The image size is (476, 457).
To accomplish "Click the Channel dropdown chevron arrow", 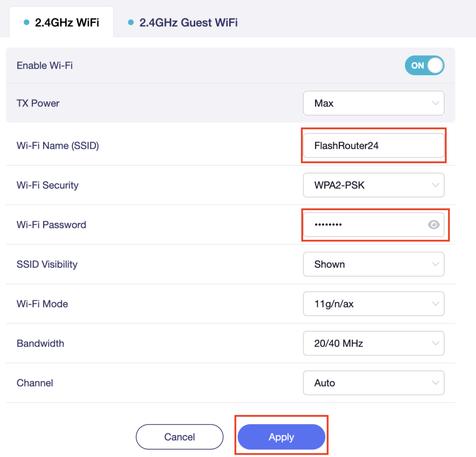I will tap(435, 383).
